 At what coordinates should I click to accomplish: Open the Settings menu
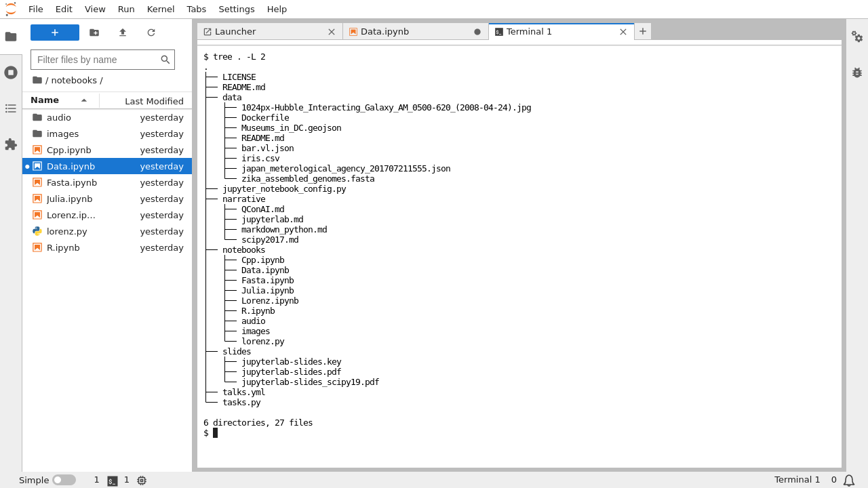236,9
